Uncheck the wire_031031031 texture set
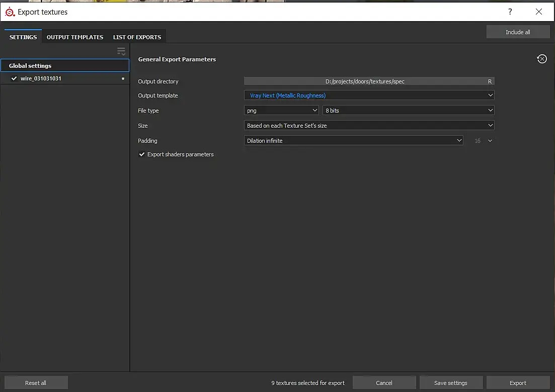This screenshot has height=392, width=555. point(14,78)
